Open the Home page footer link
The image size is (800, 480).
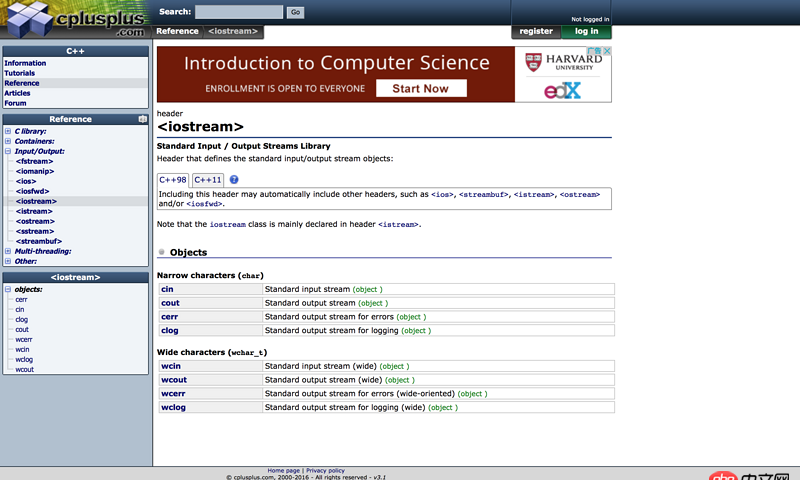coord(284,470)
